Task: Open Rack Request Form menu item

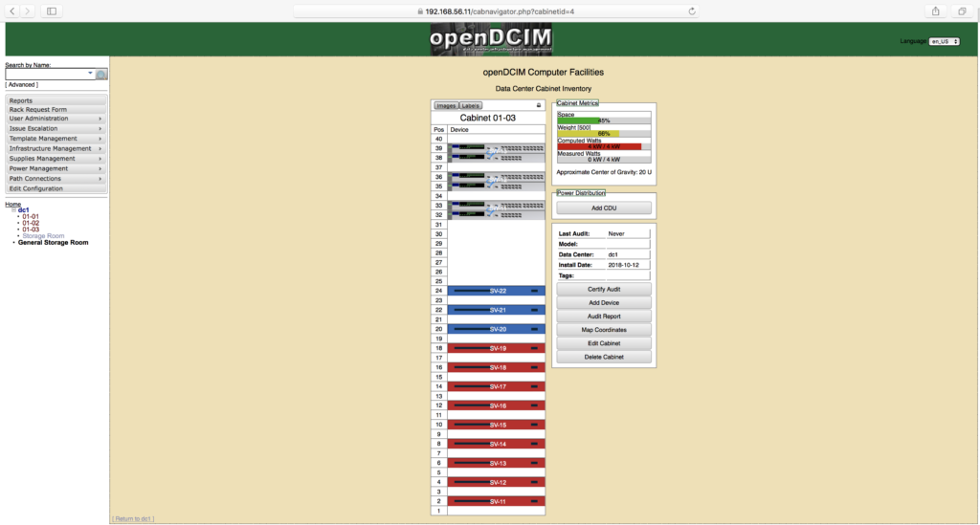Action: 56,109
